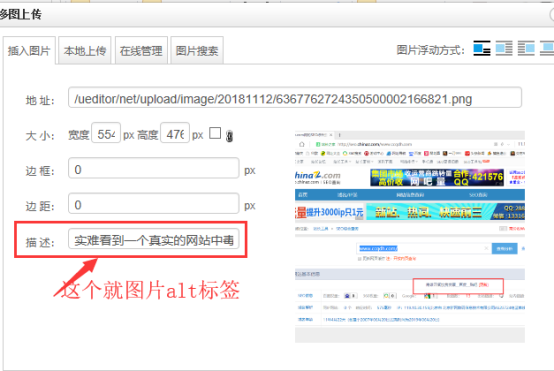Open the 本地上传 tab
Viewport: 554px width, 371px height.
click(x=85, y=51)
